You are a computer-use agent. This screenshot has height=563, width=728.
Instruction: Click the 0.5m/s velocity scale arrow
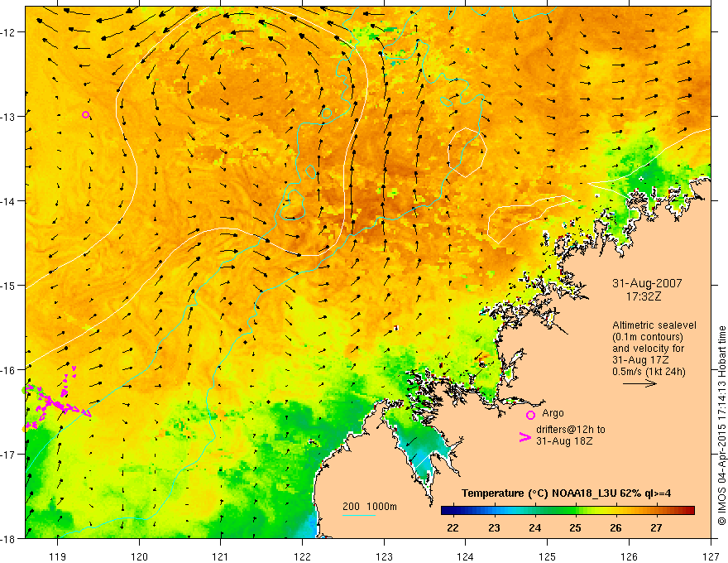click(x=639, y=383)
